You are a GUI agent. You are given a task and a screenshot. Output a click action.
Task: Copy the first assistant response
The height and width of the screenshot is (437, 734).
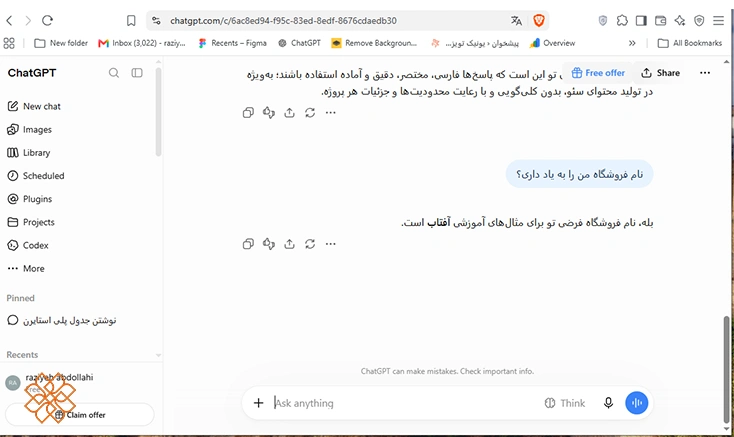248,113
